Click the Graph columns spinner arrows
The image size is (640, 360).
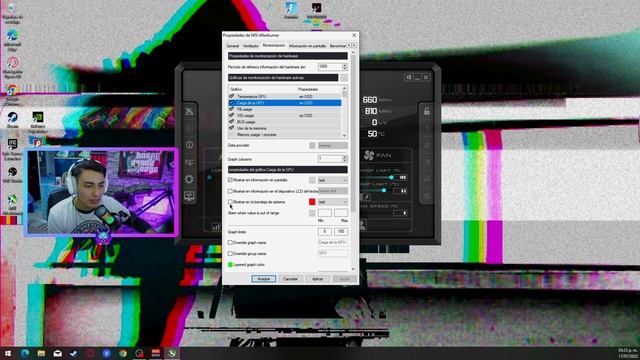click(344, 159)
